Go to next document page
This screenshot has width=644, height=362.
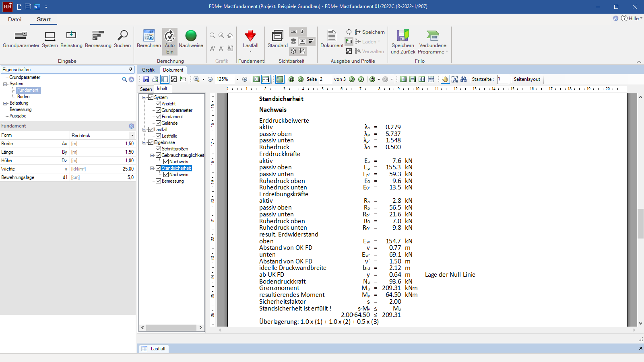[x=352, y=79]
